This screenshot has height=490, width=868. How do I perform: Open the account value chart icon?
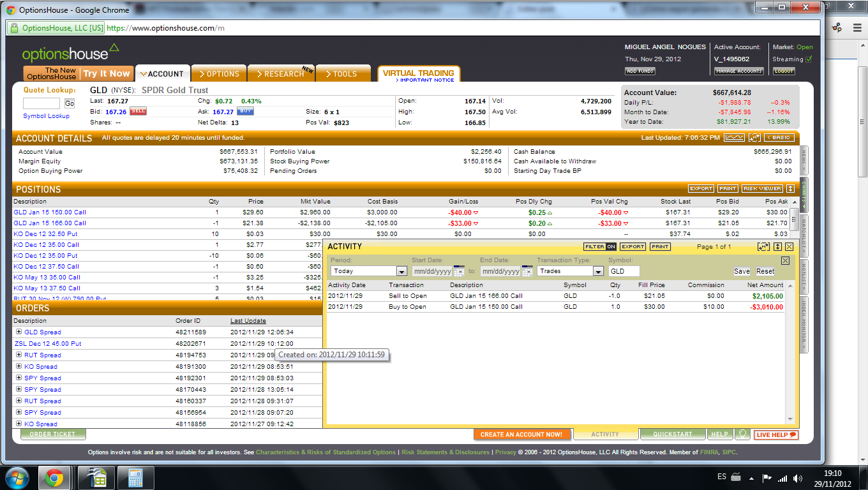click(735, 138)
